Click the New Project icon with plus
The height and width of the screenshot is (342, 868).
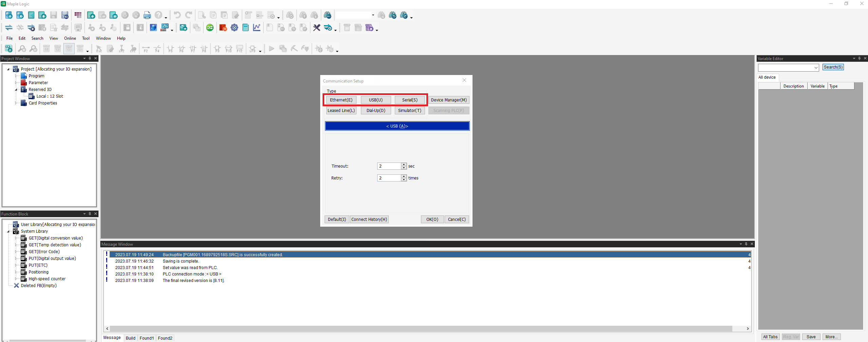click(9, 15)
